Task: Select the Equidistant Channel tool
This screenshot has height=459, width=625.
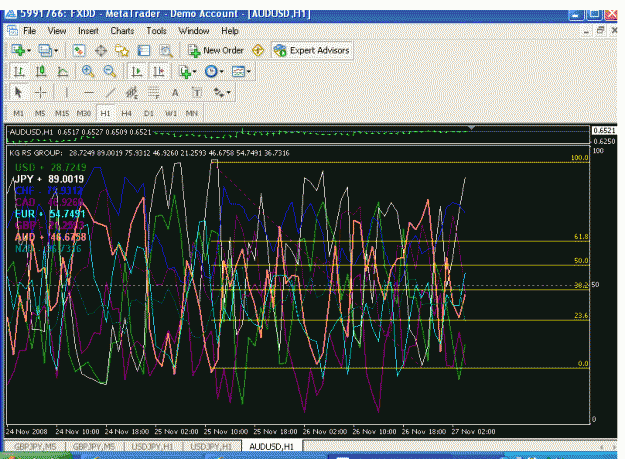Action: pos(132,93)
